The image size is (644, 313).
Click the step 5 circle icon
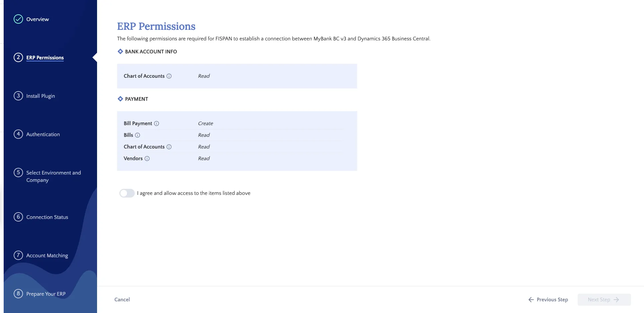click(x=18, y=173)
